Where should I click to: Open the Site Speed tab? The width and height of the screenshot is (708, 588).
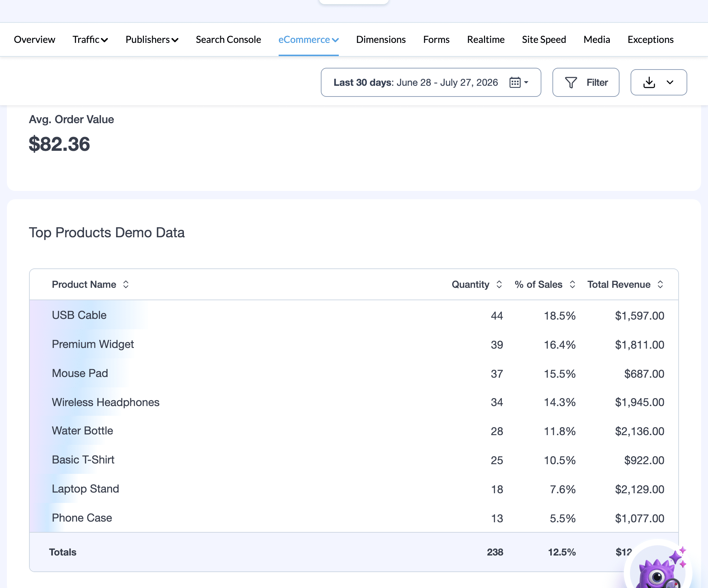click(544, 40)
